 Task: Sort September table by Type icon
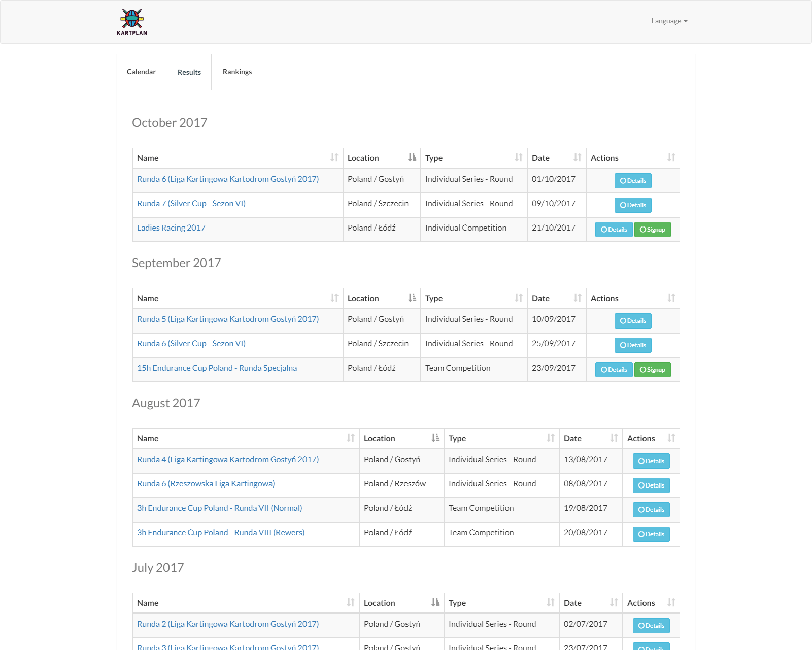point(519,298)
